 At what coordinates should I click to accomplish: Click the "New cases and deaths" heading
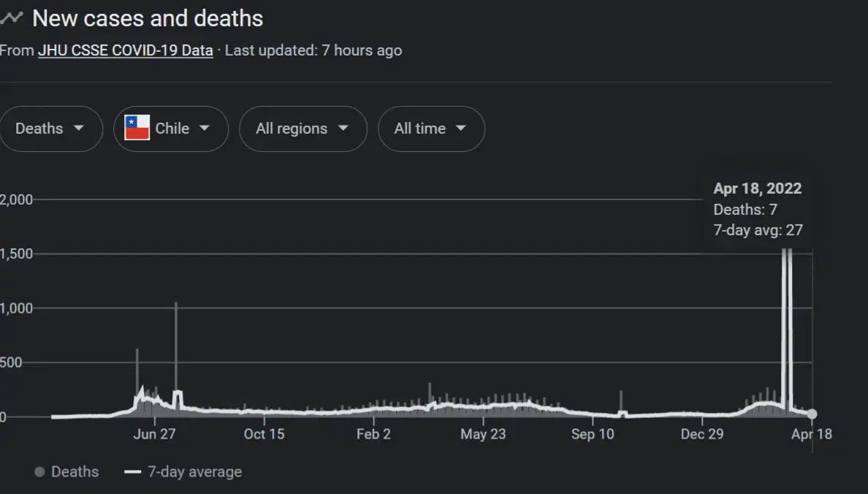pyautogui.click(x=148, y=18)
